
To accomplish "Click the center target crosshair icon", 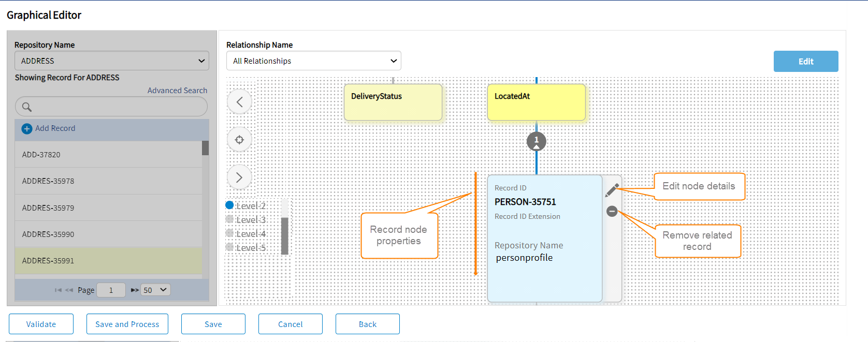I will (239, 140).
